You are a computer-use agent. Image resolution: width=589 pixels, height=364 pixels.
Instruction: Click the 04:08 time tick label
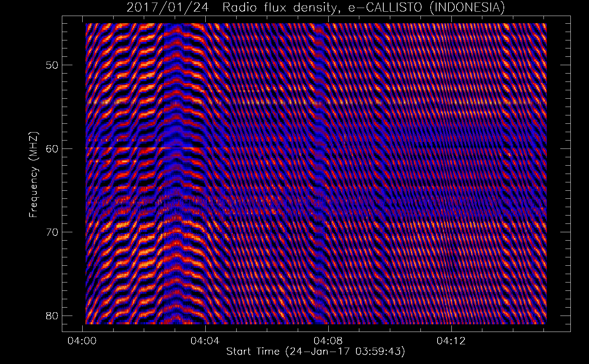click(329, 341)
